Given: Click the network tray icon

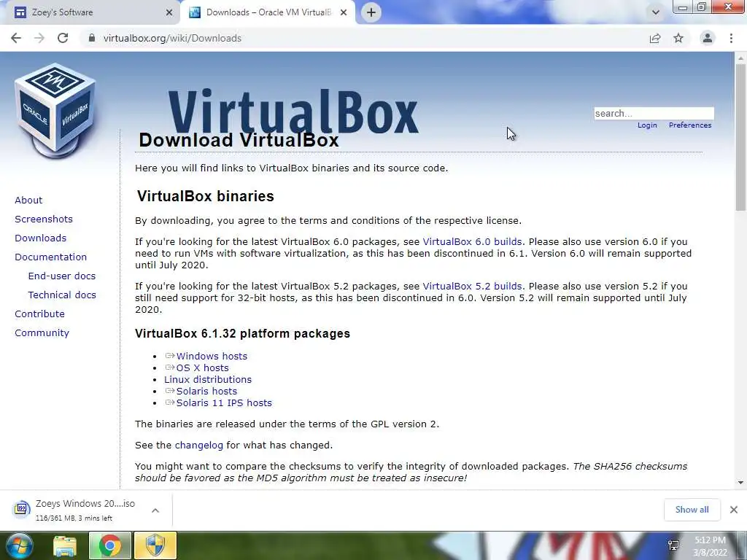Looking at the screenshot, I should pyautogui.click(x=673, y=545).
